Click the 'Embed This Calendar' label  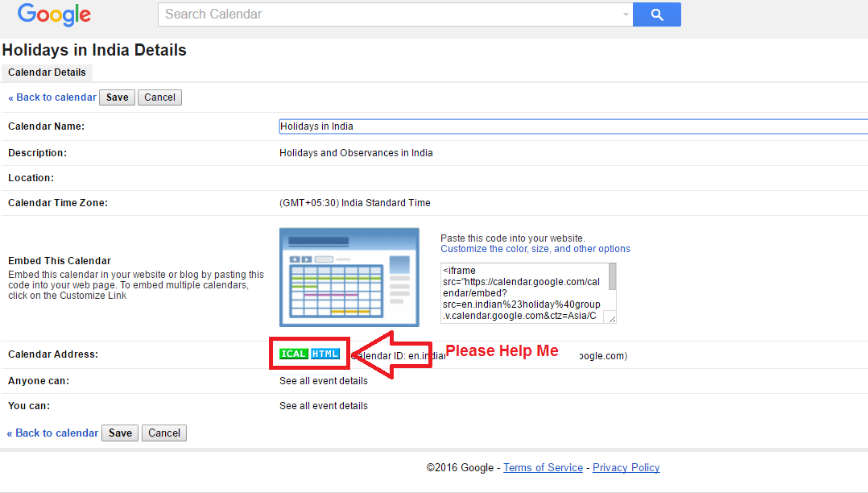[x=60, y=261]
